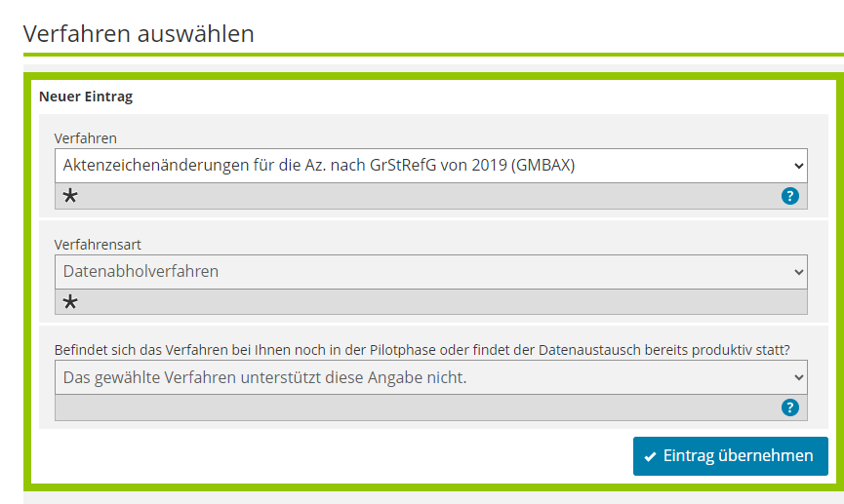Select the "Neuer Eintrag" section title
The image size is (844, 504).
(86, 97)
